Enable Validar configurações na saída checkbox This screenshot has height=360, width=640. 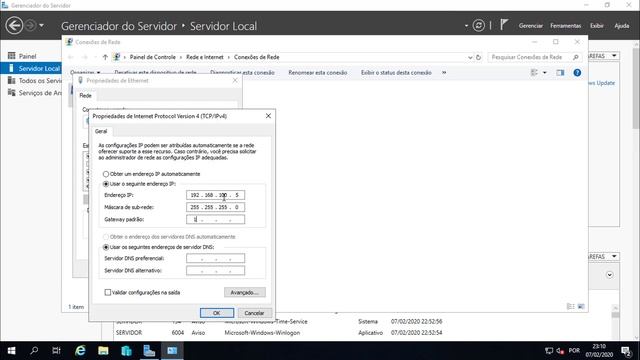click(x=108, y=292)
